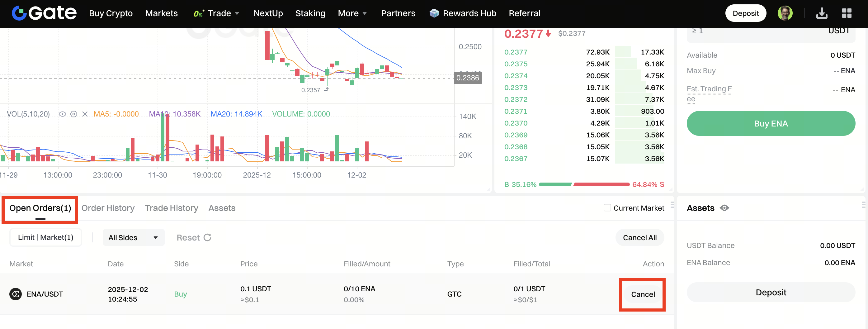Open the user profile avatar
Image resolution: width=868 pixels, height=329 pixels.
[x=785, y=13]
